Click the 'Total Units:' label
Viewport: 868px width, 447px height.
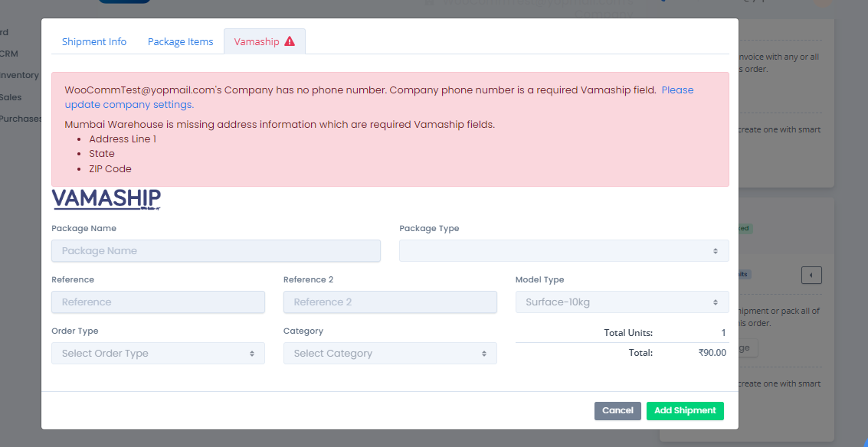tap(628, 333)
